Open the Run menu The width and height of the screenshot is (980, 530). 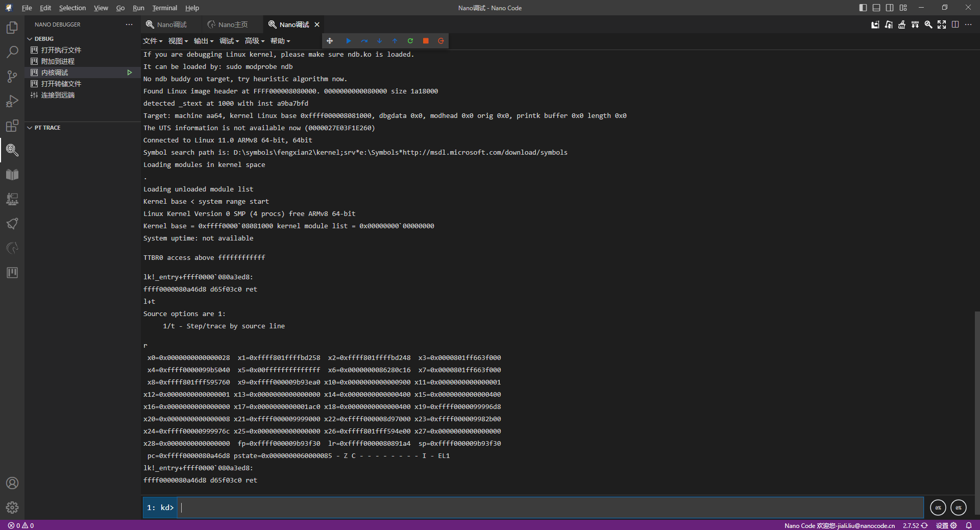(138, 8)
